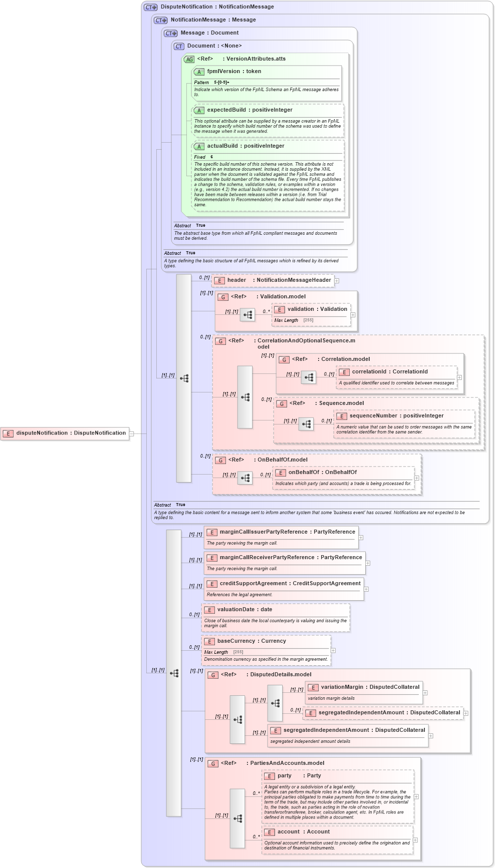Image resolution: width=495 pixels, height=868 pixels.
Task: Click the A attribute icon of fpmlVersion
Action: coord(199,72)
